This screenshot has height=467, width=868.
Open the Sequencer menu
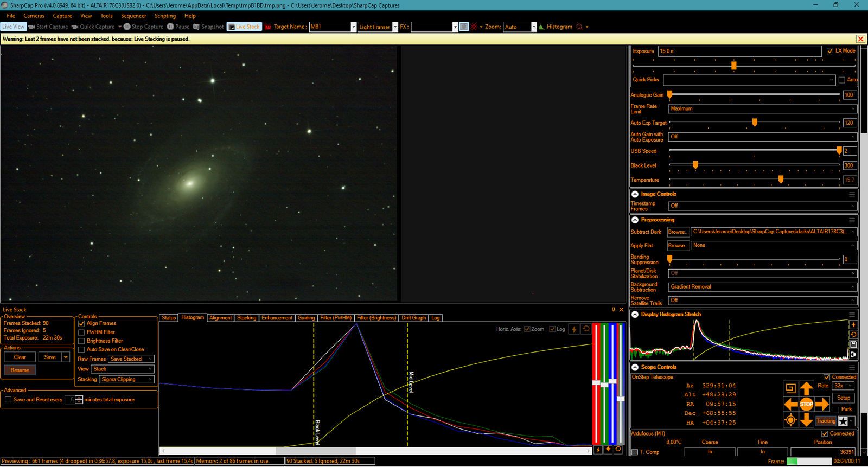pyautogui.click(x=133, y=16)
